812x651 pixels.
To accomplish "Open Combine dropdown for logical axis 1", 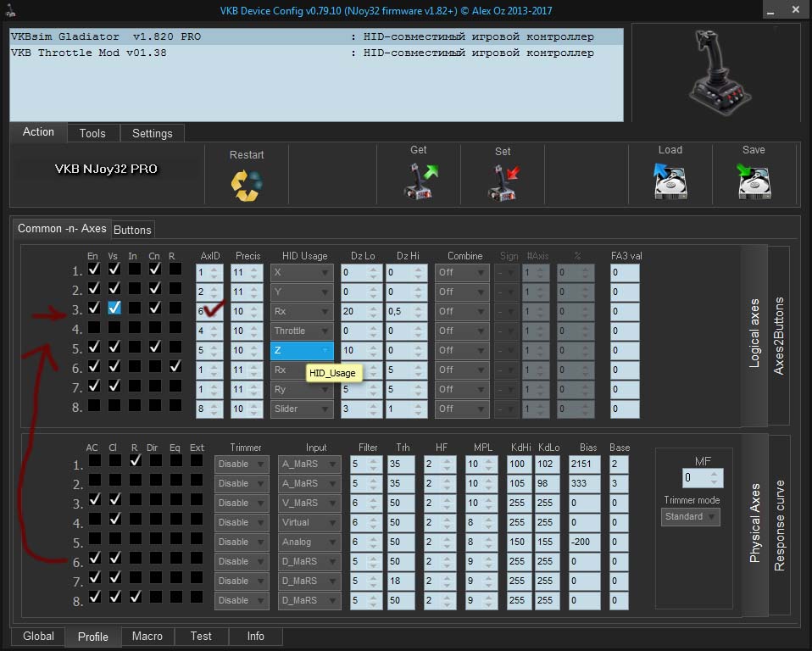I will pyautogui.click(x=461, y=272).
